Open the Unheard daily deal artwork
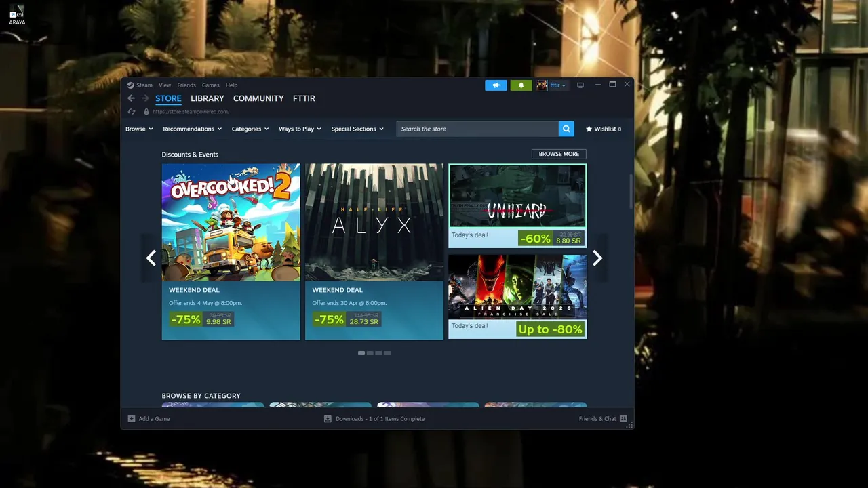 pyautogui.click(x=517, y=195)
